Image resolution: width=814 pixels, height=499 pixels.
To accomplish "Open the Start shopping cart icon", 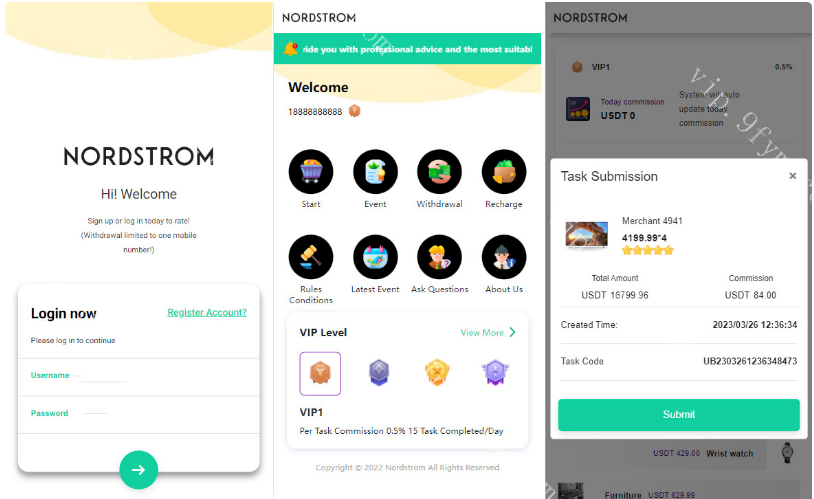I will tap(311, 172).
